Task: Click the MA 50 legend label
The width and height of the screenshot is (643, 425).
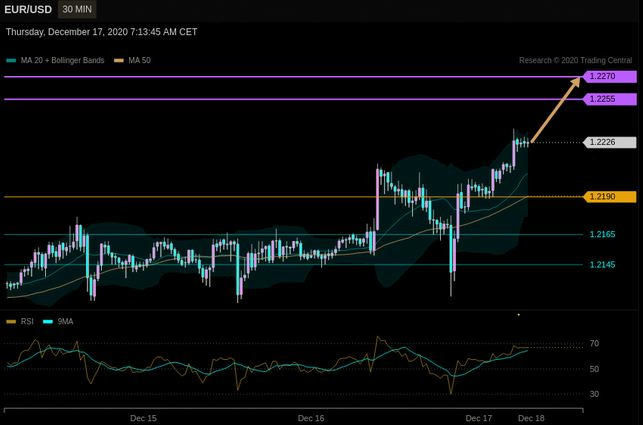Action: coord(139,60)
